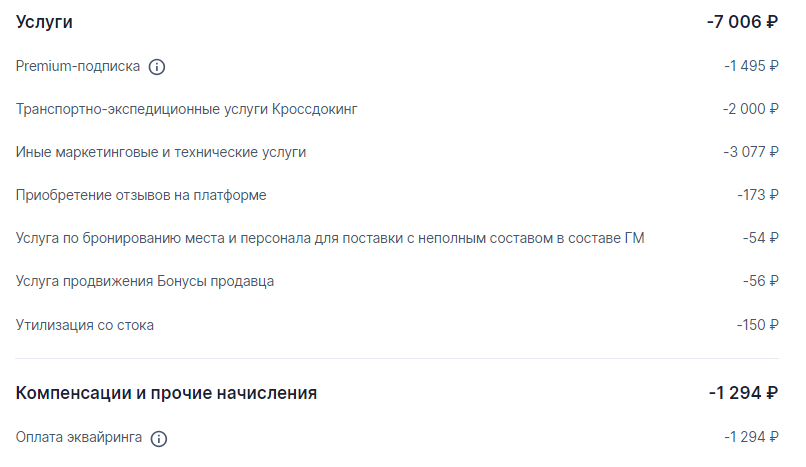Click info icon beside Оплата эквайринга
Image resolution: width=806 pixels, height=467 pixels.
[159, 438]
